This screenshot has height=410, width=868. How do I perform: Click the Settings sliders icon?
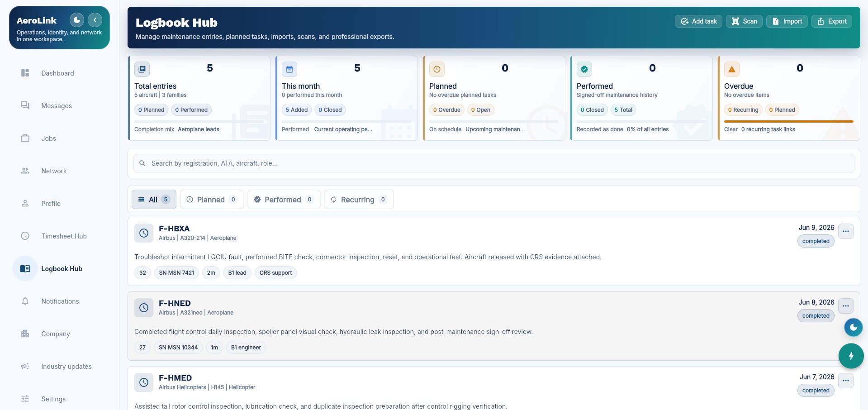pyautogui.click(x=25, y=399)
